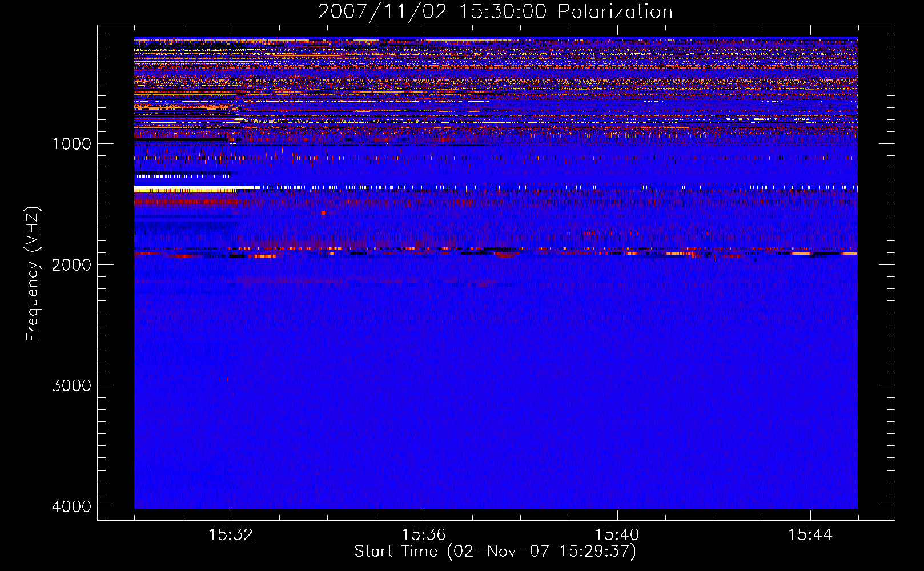The image size is (924, 571).
Task: Click the 15:32 time tick label
Action: point(231,535)
